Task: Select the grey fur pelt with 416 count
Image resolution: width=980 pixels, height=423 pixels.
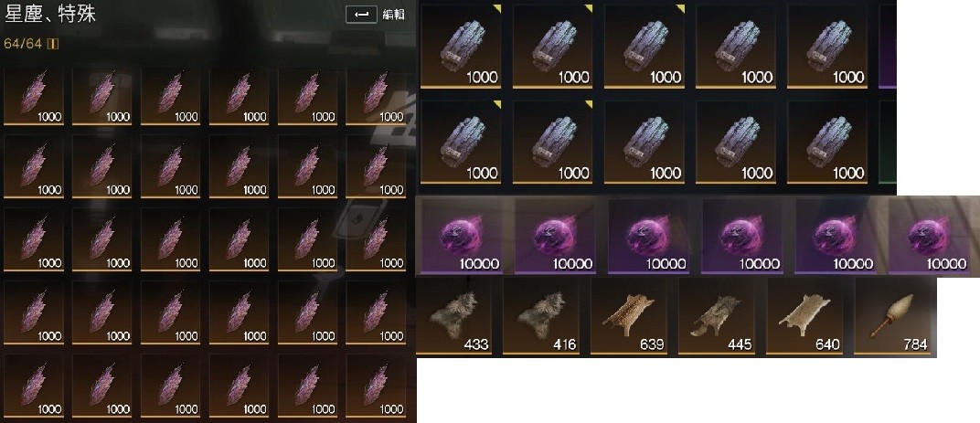Action: [541, 316]
